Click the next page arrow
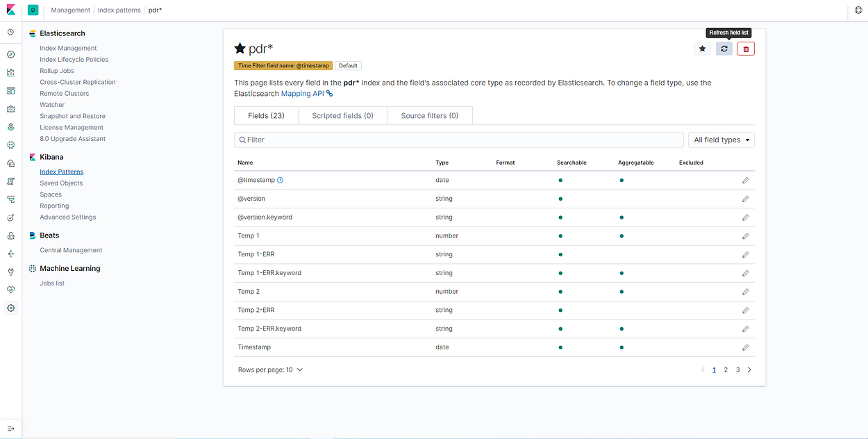 click(749, 370)
